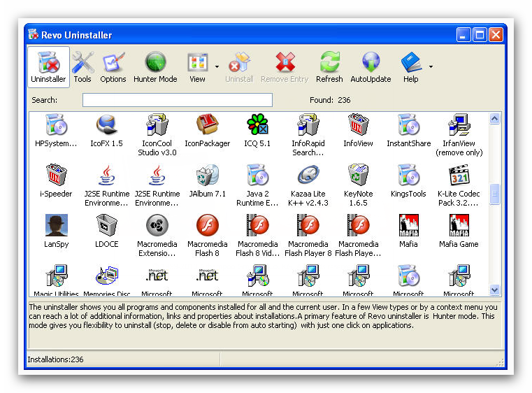Select InfoRapid Search... entry

308,135
